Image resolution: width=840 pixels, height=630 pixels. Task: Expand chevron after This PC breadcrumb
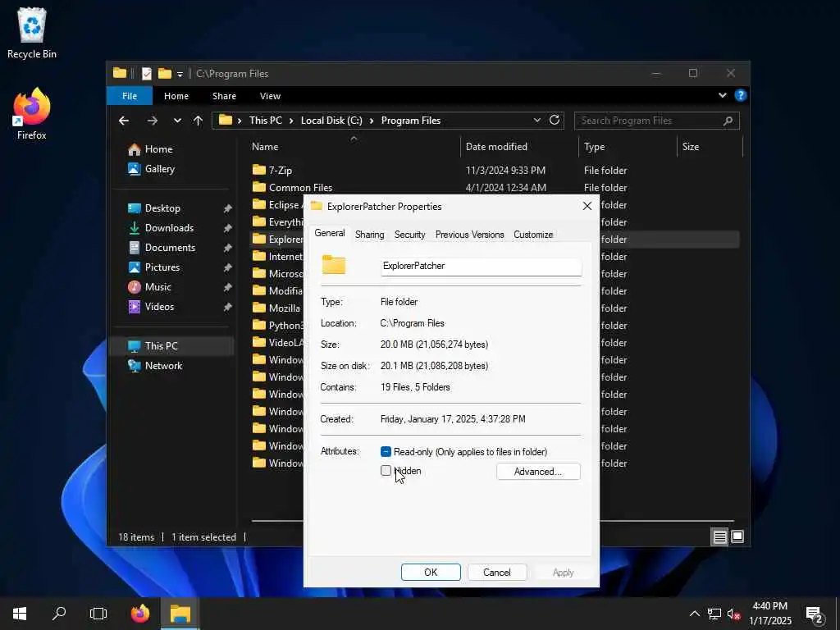tap(291, 121)
